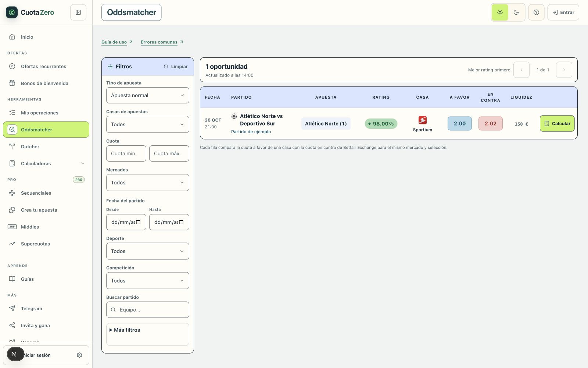588x368 pixels.
Task: Switch to dark theme moon icon
Action: (516, 13)
